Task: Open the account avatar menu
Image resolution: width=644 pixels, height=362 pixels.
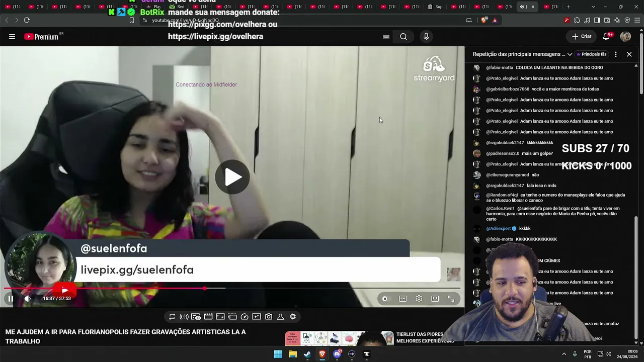Action: pyautogui.click(x=626, y=36)
